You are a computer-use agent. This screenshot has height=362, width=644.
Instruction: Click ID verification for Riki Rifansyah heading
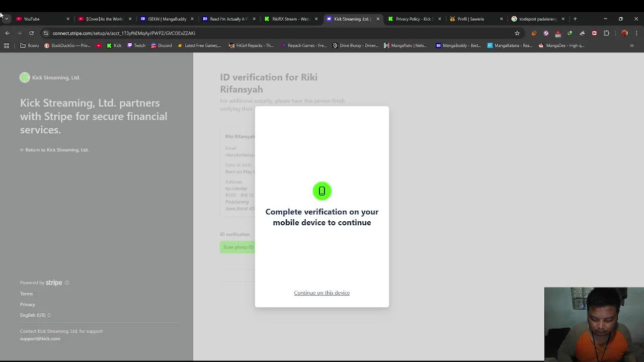coord(269,83)
